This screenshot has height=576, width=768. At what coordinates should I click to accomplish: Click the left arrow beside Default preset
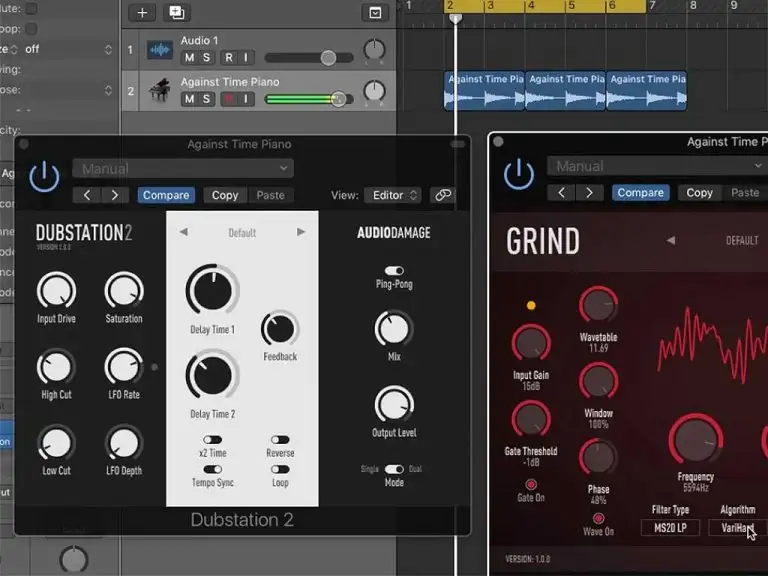pos(184,232)
